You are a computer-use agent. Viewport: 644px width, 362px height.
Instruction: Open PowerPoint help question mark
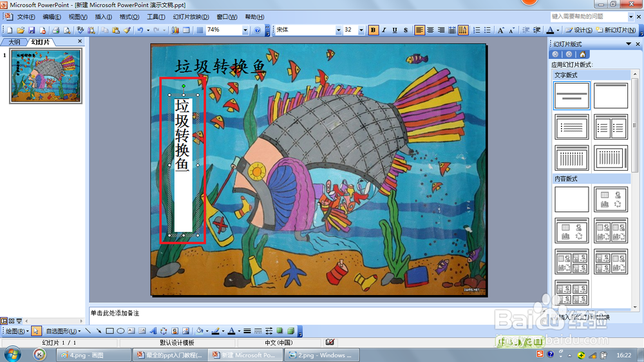[257, 30]
